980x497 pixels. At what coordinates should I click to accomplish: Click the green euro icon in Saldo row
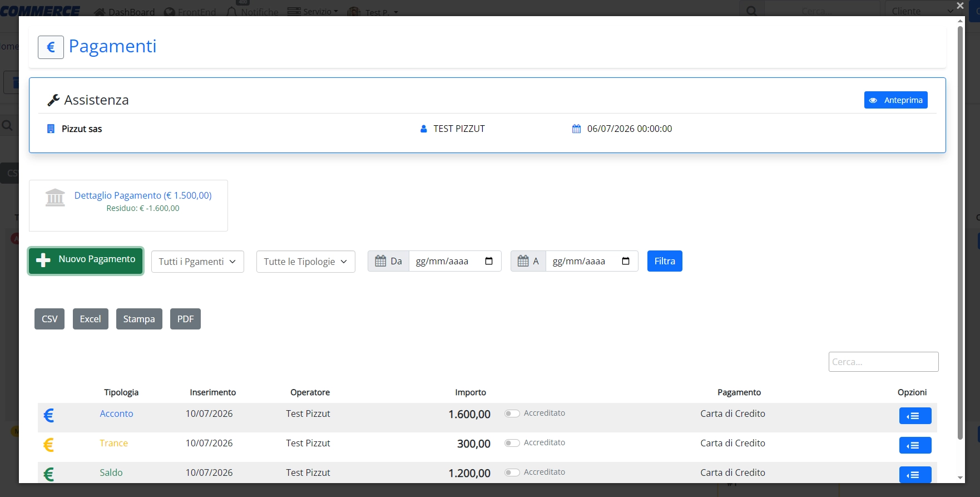pyautogui.click(x=49, y=474)
